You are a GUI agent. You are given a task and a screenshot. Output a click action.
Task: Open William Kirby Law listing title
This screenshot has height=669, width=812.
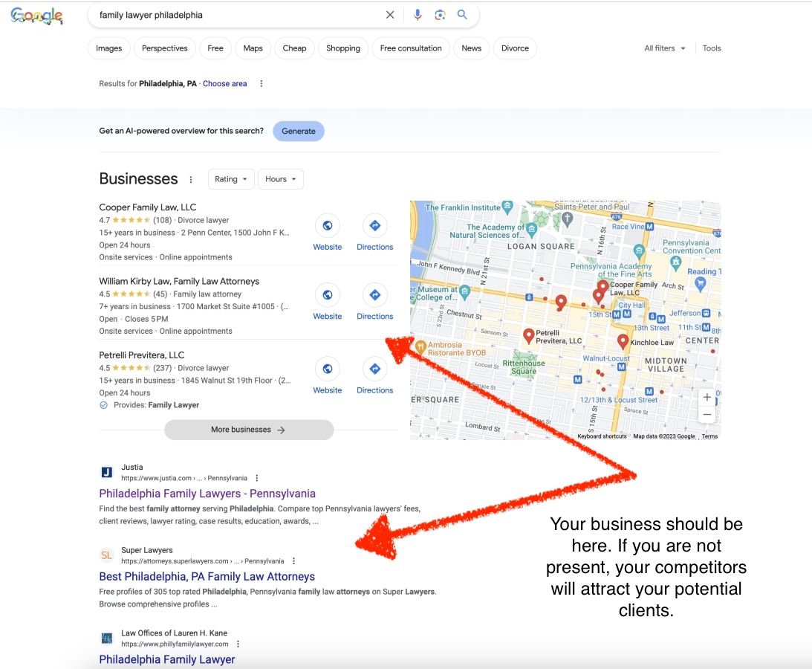(179, 282)
